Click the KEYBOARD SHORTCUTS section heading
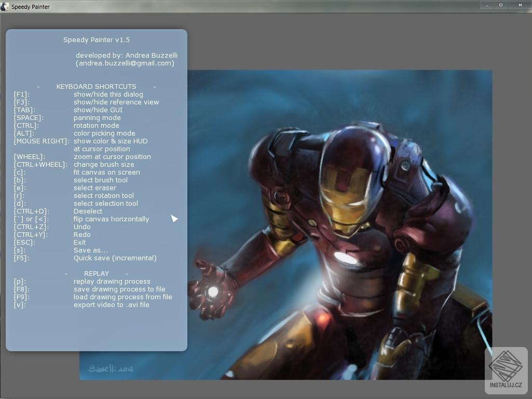532x399 pixels. tap(96, 86)
